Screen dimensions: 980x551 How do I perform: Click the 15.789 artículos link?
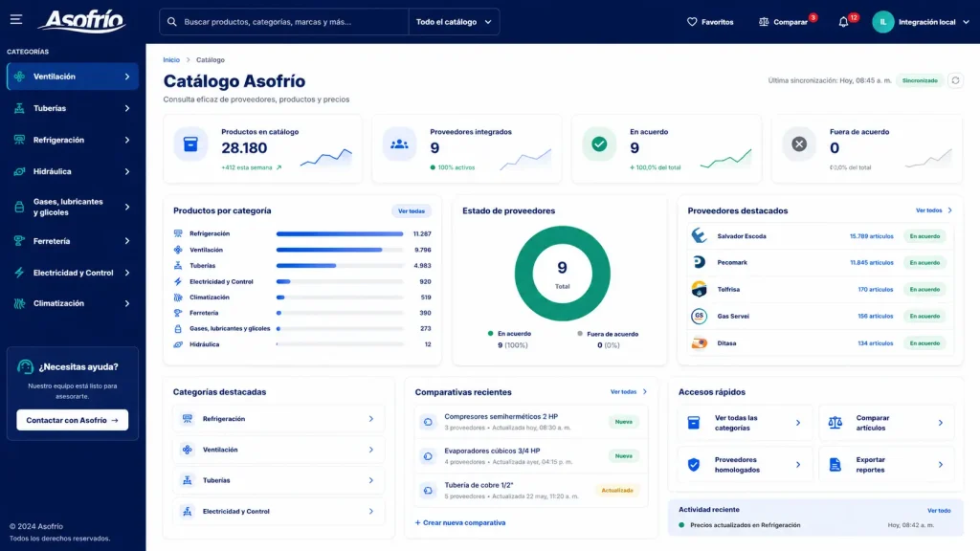tap(871, 236)
